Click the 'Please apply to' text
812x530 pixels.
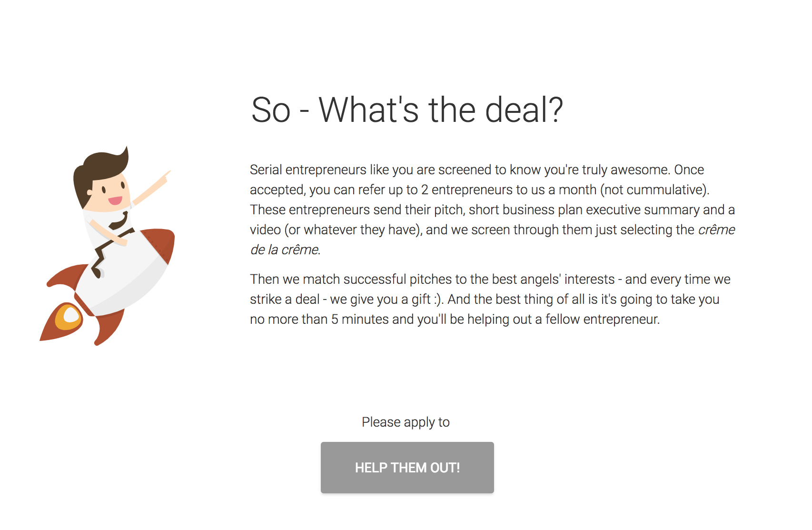(x=406, y=422)
